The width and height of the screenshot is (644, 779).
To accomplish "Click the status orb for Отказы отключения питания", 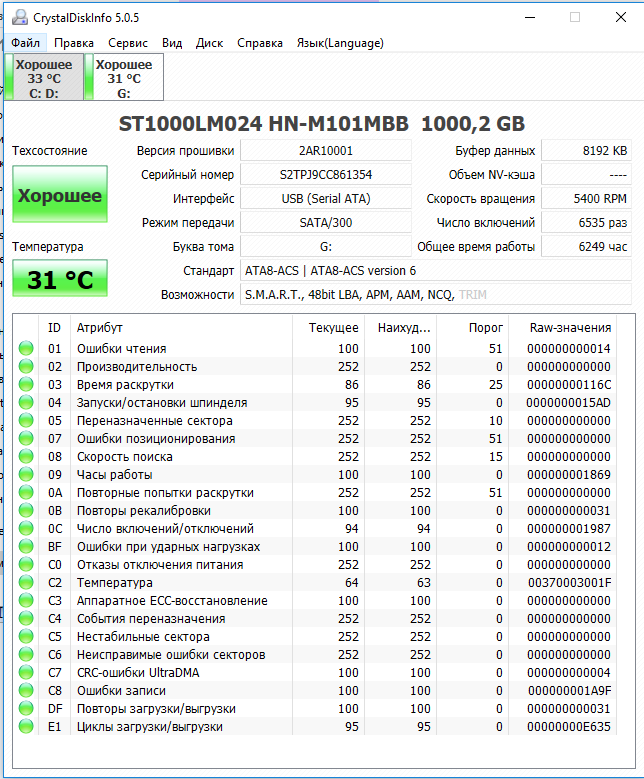I will [x=26, y=564].
